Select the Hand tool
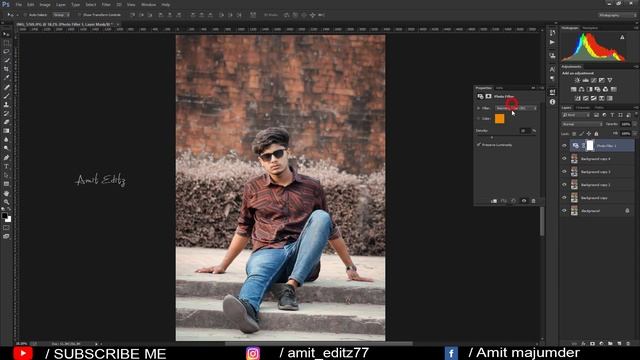640x360 pixels. pos(6,193)
